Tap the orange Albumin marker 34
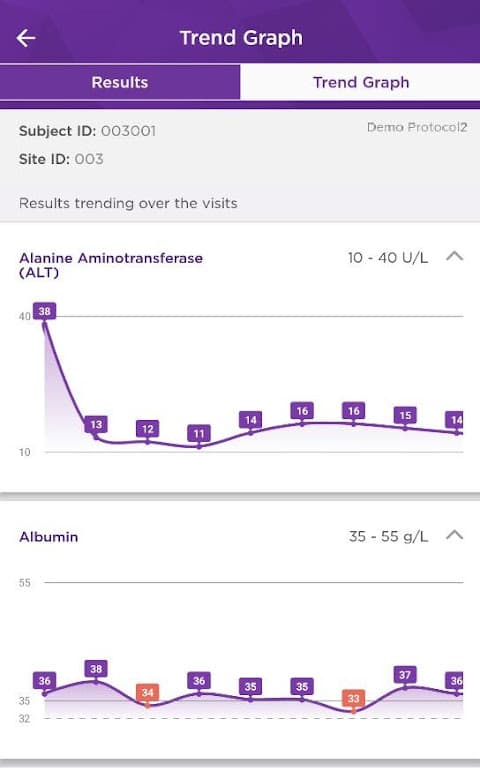 (x=148, y=692)
